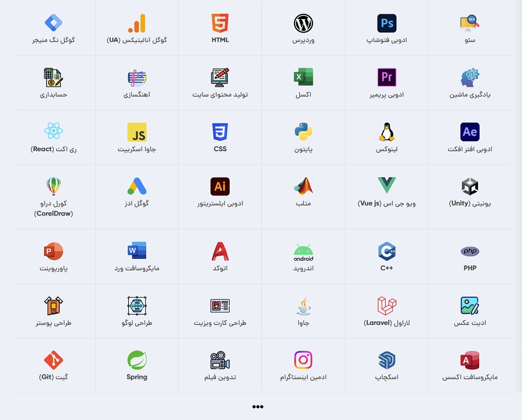This screenshot has width=522, height=420.
Task: Open the Adobe Photoshop Ps icon
Action: click(x=386, y=23)
